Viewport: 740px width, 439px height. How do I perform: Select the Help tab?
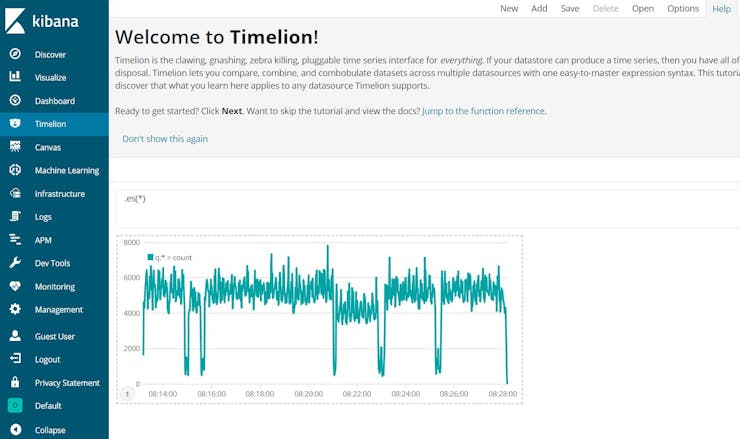722,9
